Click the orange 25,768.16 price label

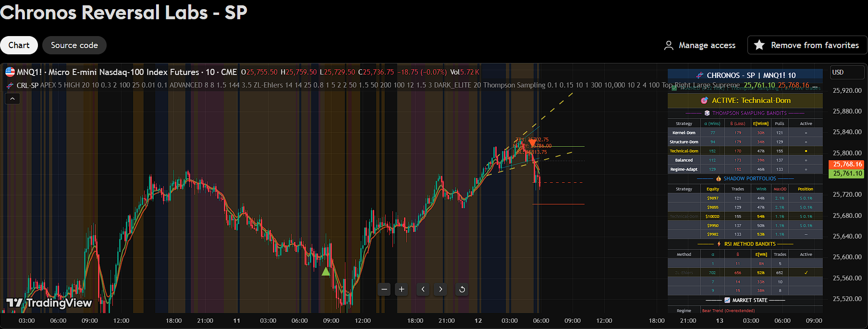pyautogui.click(x=846, y=164)
